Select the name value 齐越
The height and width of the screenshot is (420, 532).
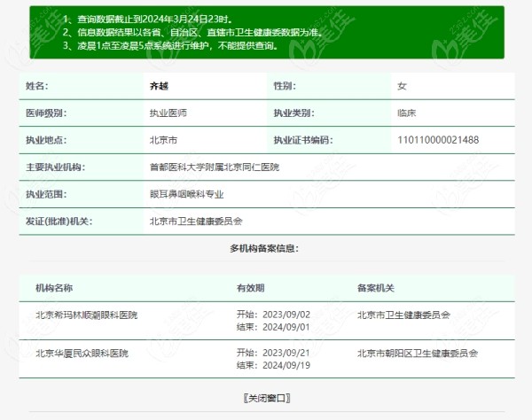tap(159, 86)
